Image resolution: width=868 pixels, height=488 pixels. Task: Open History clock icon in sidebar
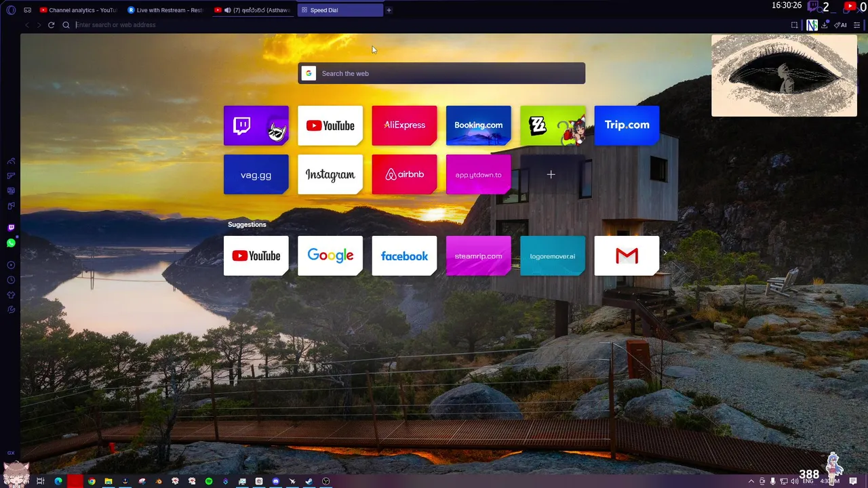tap(11, 280)
